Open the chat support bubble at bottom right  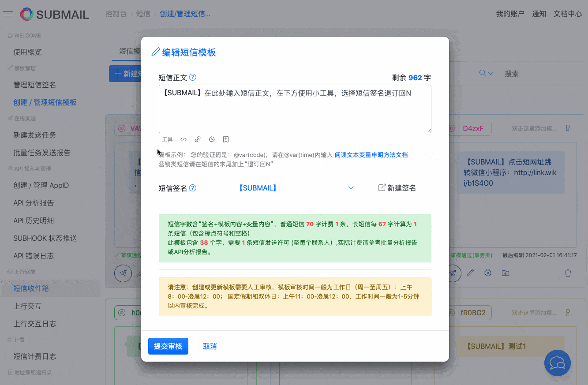coord(557,363)
